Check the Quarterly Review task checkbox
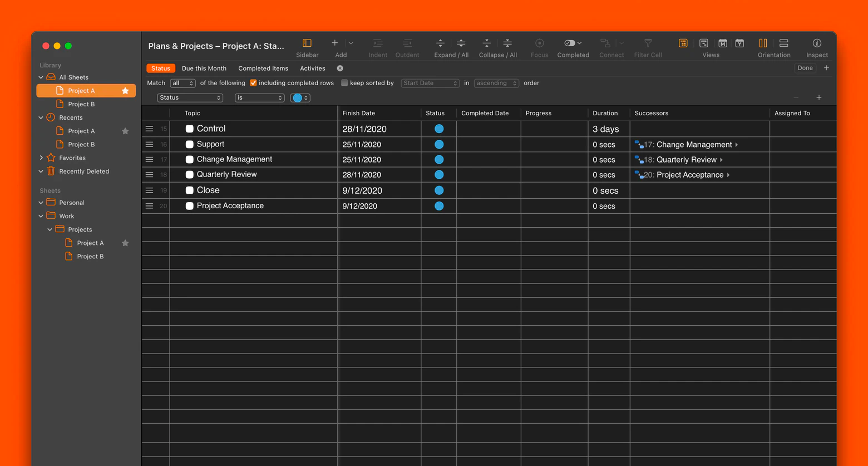 tap(190, 175)
